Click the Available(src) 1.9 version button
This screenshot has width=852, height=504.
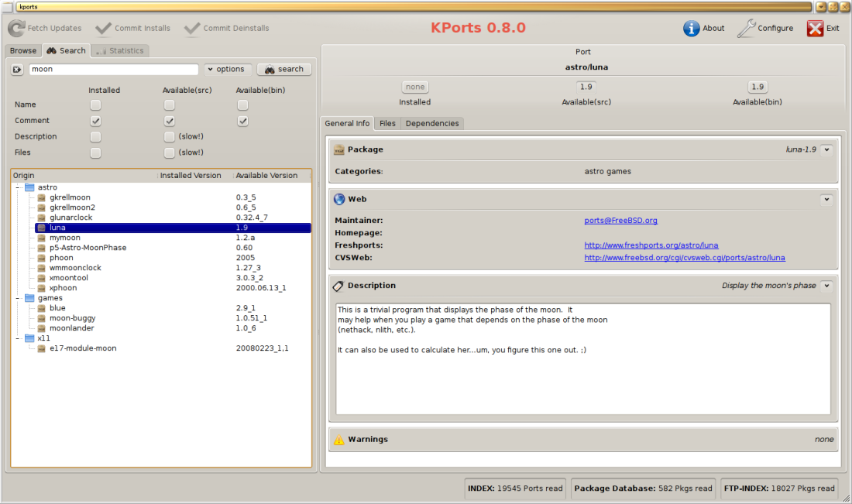pyautogui.click(x=586, y=87)
